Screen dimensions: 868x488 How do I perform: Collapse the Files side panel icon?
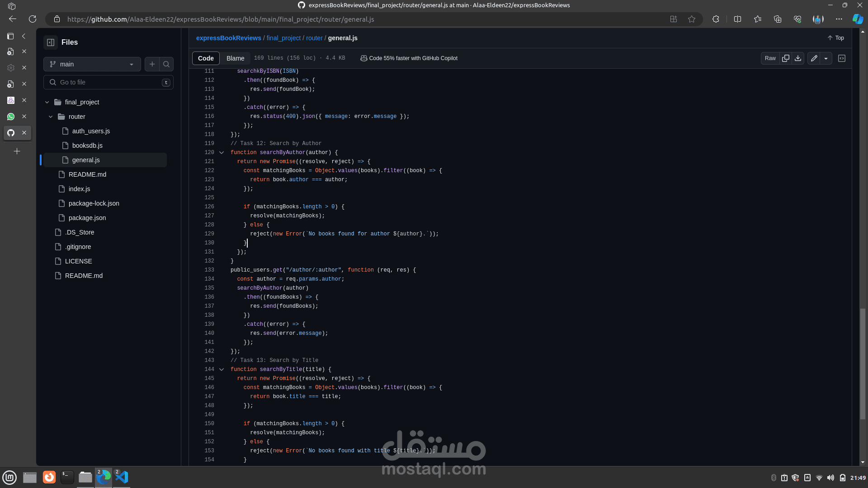(51, 42)
